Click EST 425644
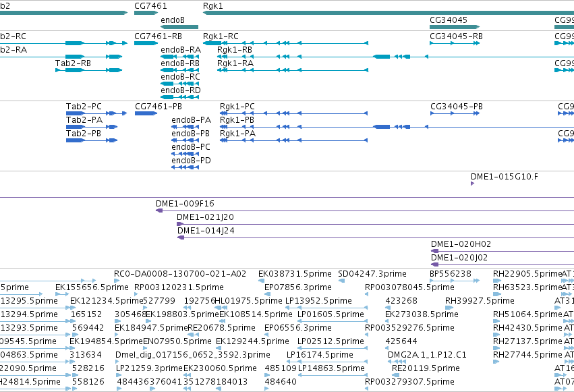 401,342
